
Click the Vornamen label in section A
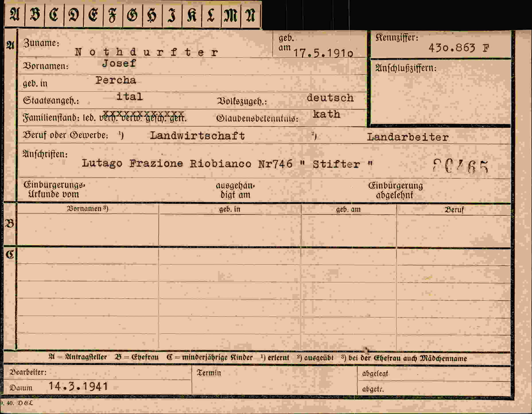[x=46, y=66]
